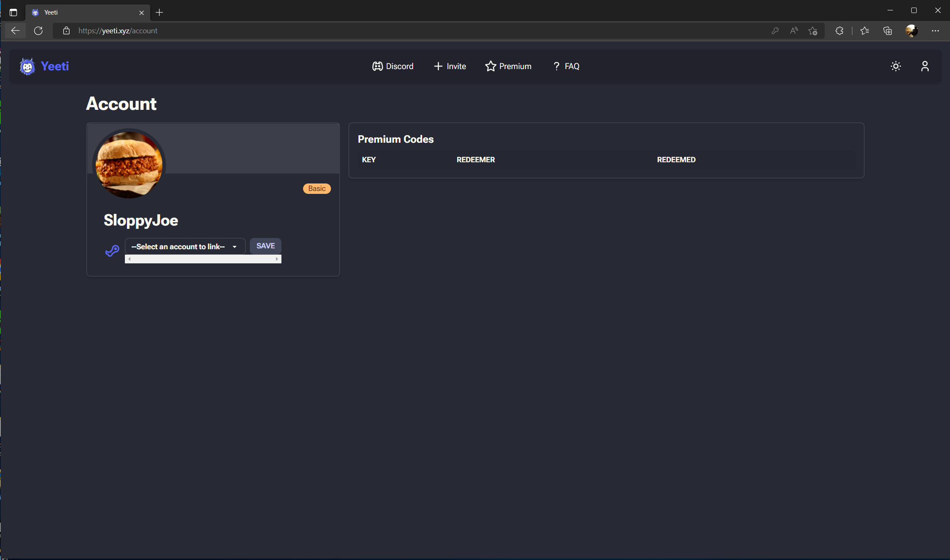Viewport: 950px width, 560px height.
Task: Reload the page with refresh icon
Action: coord(38,31)
